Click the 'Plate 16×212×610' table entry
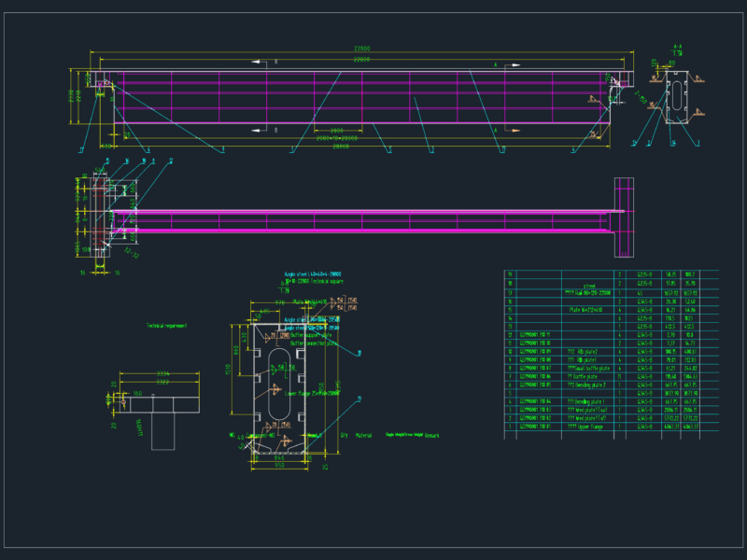 point(588,310)
